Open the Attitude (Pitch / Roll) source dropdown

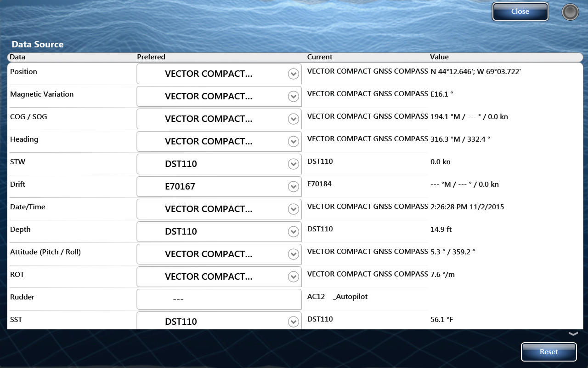click(x=219, y=254)
